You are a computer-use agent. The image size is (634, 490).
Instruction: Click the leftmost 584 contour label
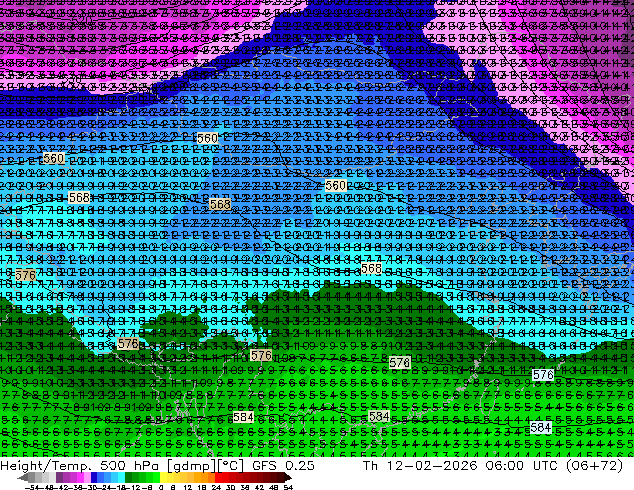[x=243, y=417]
